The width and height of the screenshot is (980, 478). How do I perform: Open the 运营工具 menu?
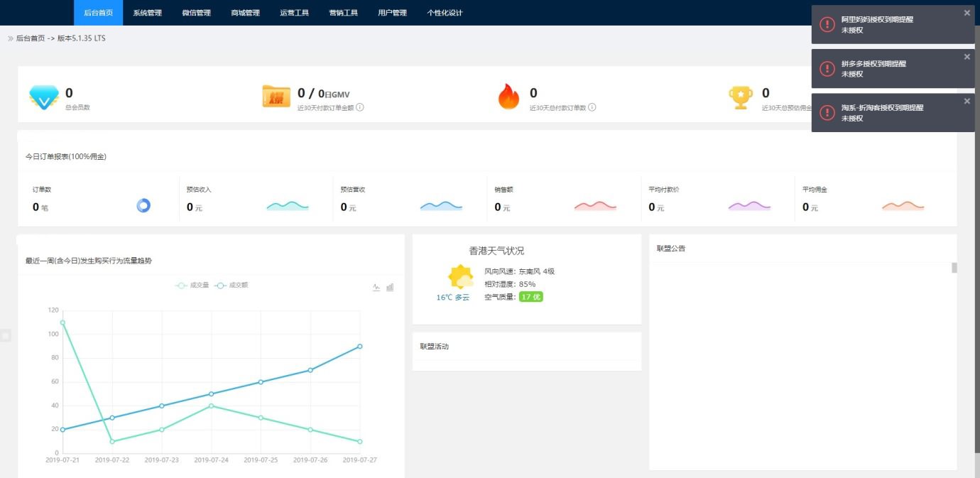(294, 13)
